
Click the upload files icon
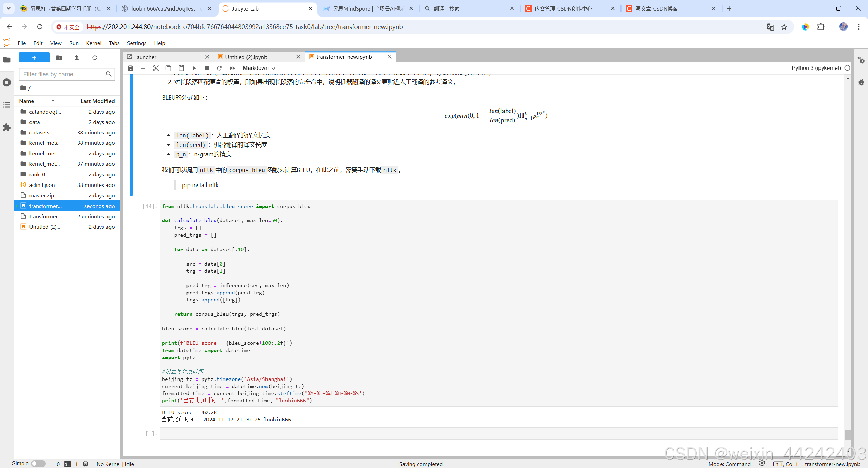pyautogui.click(x=77, y=58)
